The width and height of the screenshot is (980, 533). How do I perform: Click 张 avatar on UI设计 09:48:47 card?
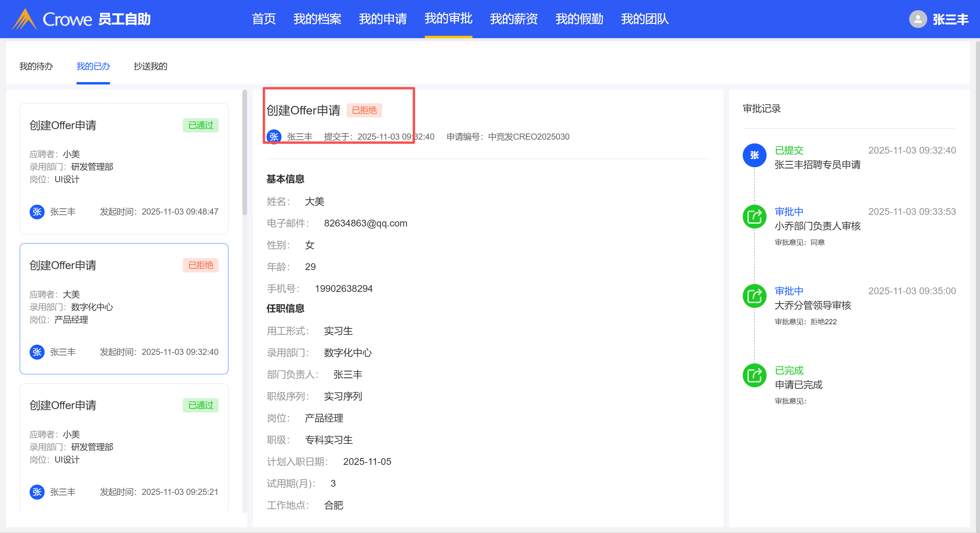(x=37, y=212)
